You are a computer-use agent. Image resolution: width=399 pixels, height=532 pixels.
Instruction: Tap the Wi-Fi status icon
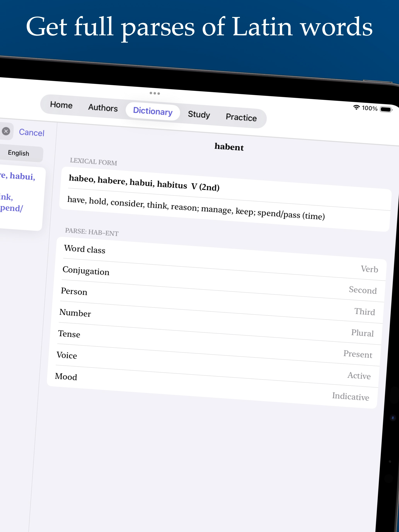point(356,107)
